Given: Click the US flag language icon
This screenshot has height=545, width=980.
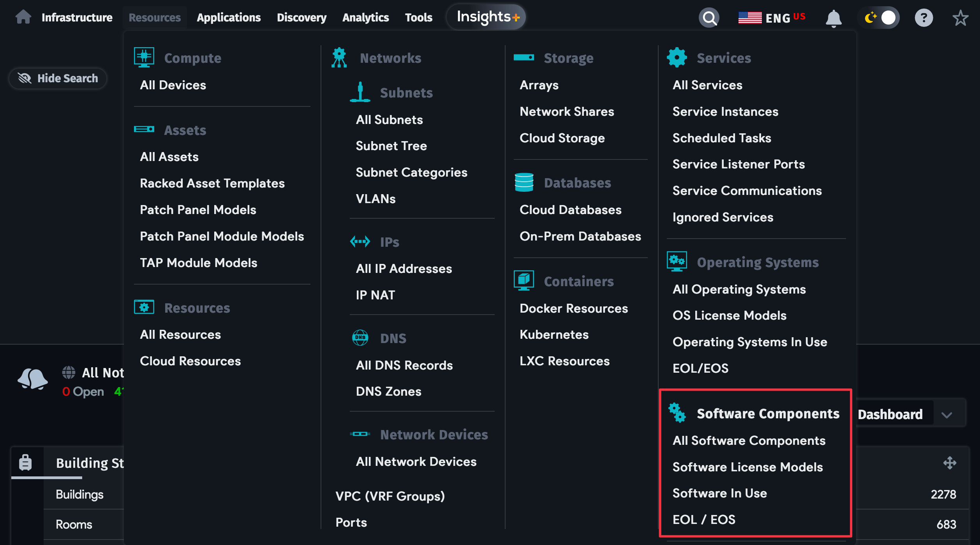Looking at the screenshot, I should [x=750, y=18].
